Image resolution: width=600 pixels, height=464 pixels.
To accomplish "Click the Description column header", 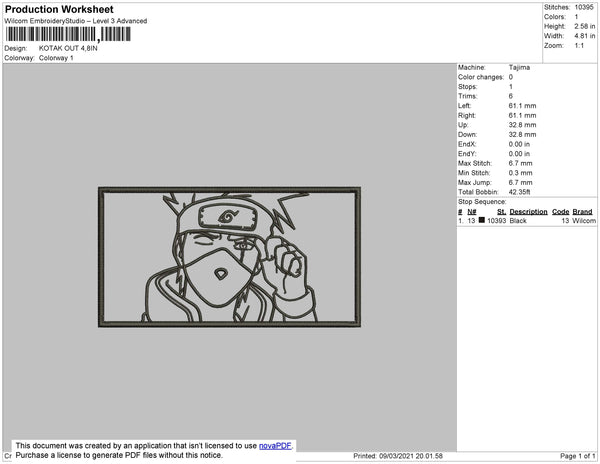I will (x=528, y=212).
